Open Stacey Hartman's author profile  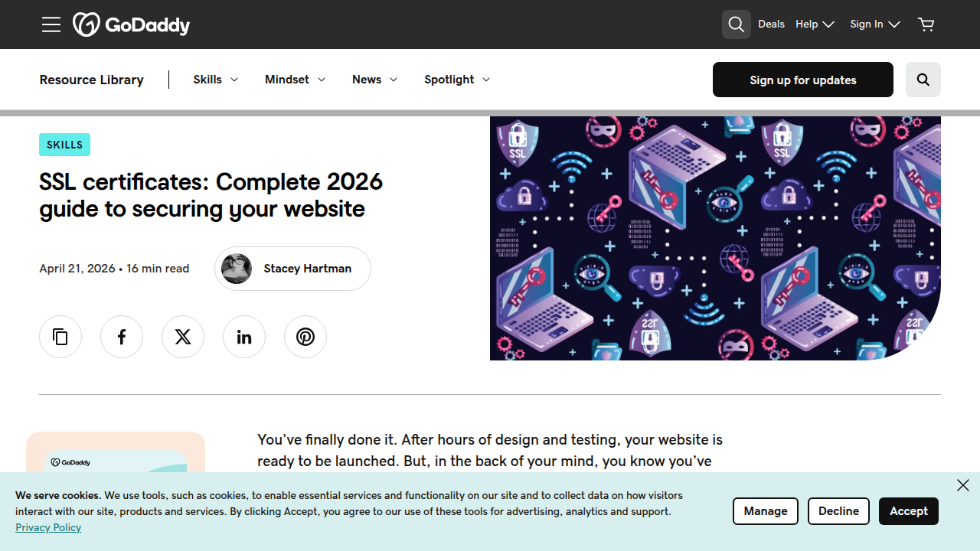click(x=293, y=269)
